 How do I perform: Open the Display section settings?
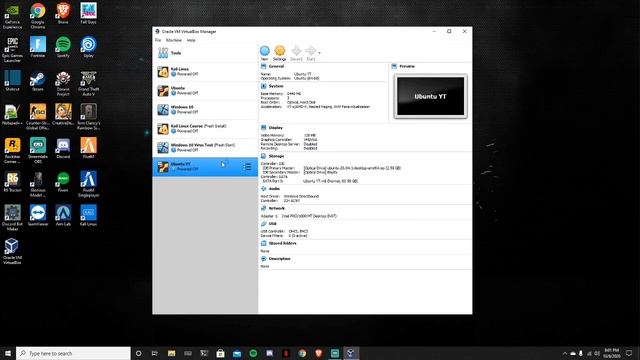pos(276,128)
